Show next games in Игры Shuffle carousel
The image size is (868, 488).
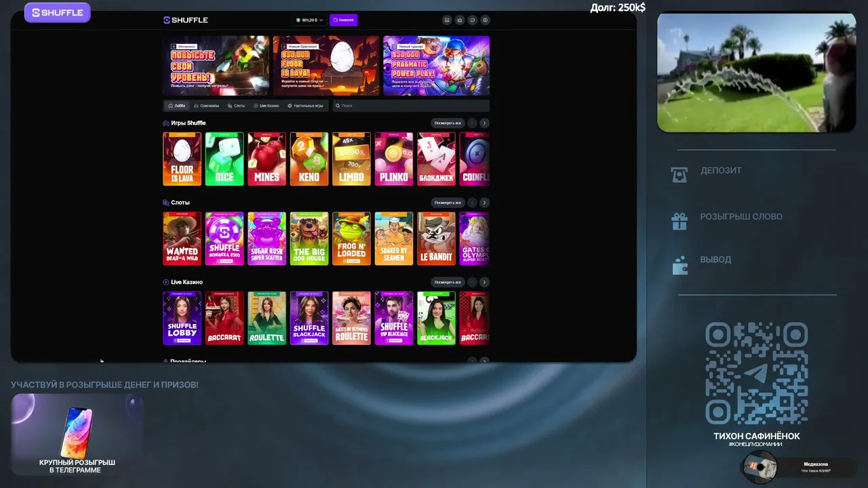coord(484,123)
